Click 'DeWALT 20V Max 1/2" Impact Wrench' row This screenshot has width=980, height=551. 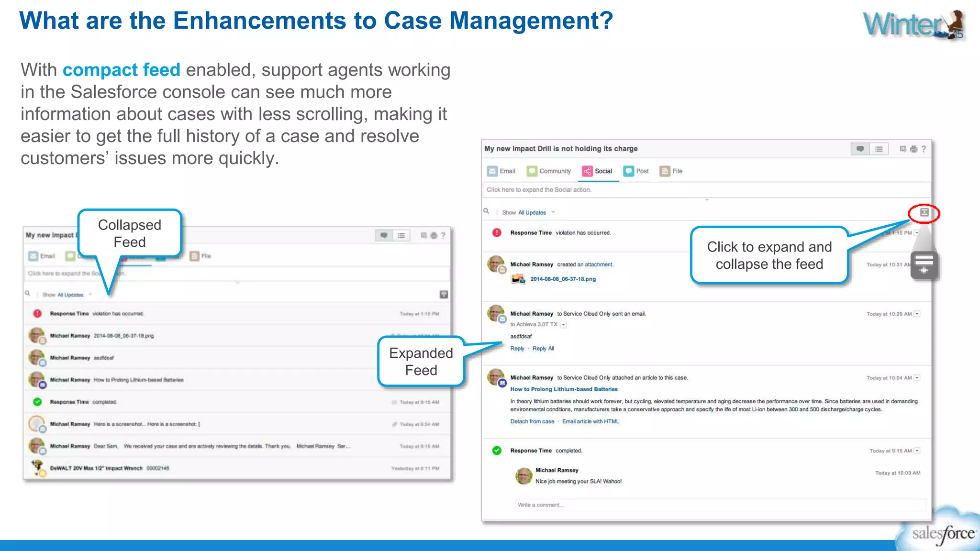tap(237, 468)
